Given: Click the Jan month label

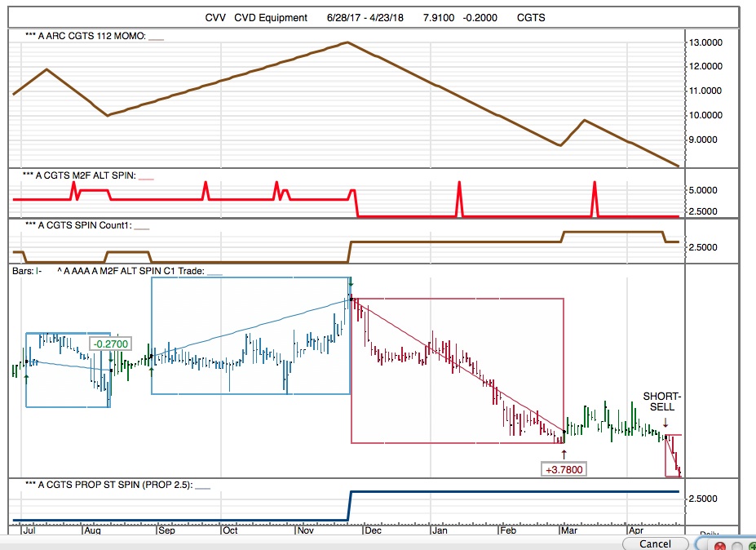Looking at the screenshot, I should [x=440, y=530].
